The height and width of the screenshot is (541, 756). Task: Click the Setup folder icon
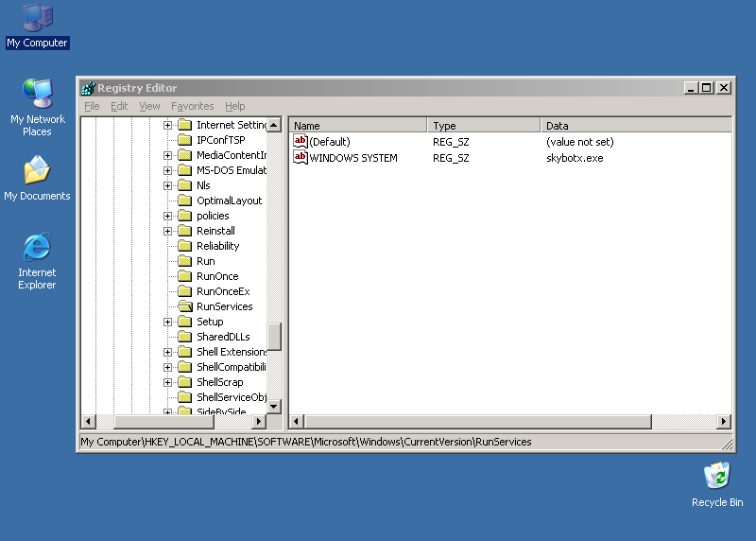(x=184, y=322)
